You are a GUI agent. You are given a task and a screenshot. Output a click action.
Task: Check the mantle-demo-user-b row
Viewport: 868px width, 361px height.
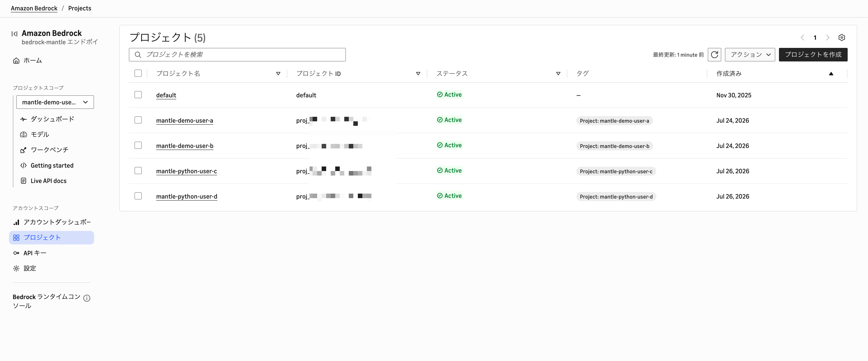tap(138, 145)
